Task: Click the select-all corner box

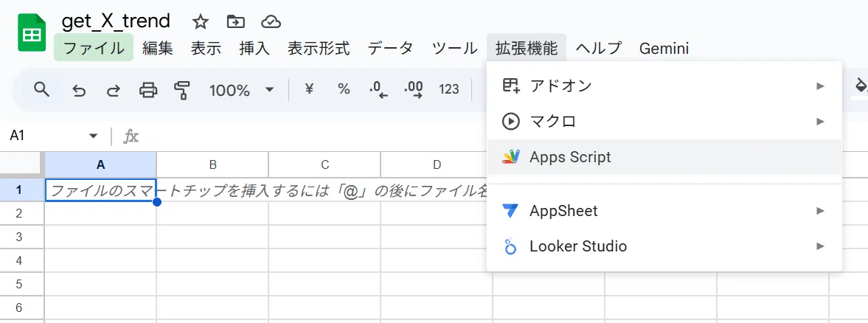Action: (22, 165)
